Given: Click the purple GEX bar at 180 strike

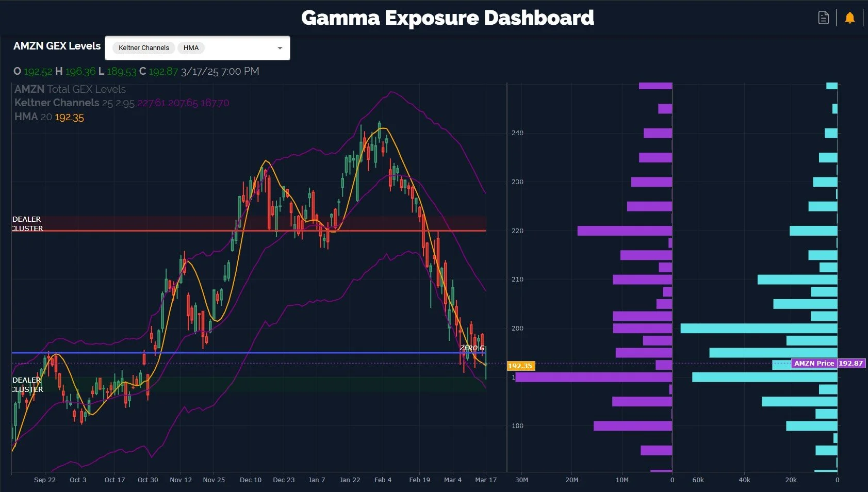Looking at the screenshot, I should tap(633, 426).
